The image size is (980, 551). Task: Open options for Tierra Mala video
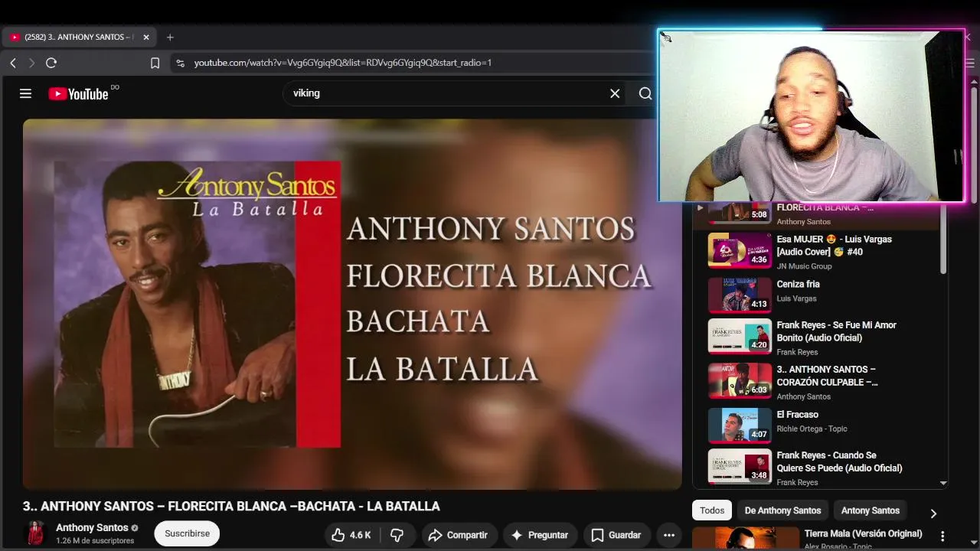point(942,536)
